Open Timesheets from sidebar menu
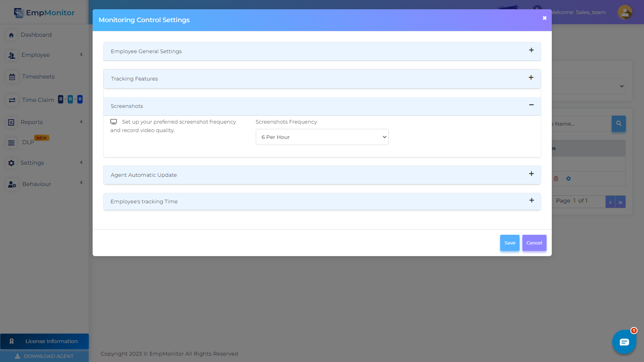The width and height of the screenshot is (644, 362). (38, 77)
